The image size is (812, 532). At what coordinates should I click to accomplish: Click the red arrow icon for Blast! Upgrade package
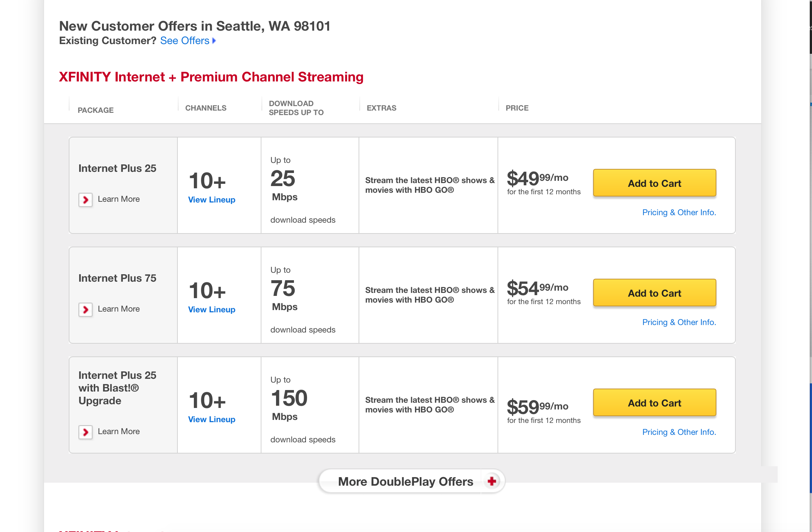pyautogui.click(x=86, y=432)
